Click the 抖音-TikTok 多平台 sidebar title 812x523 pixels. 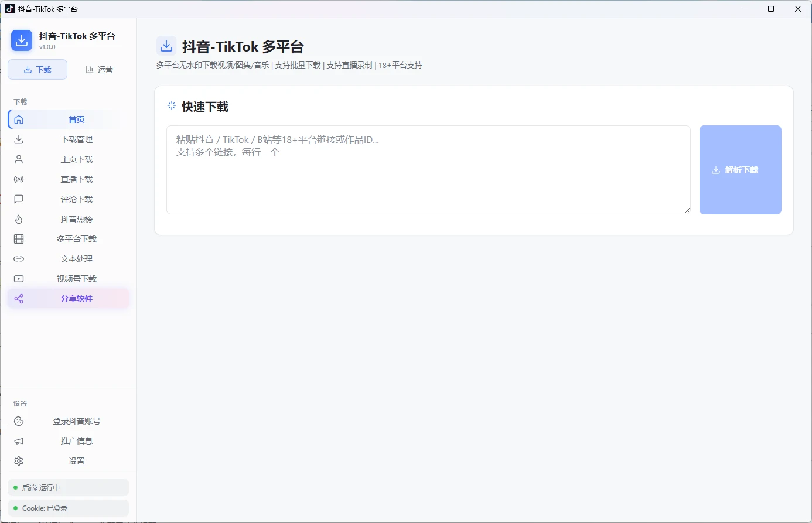coord(77,36)
